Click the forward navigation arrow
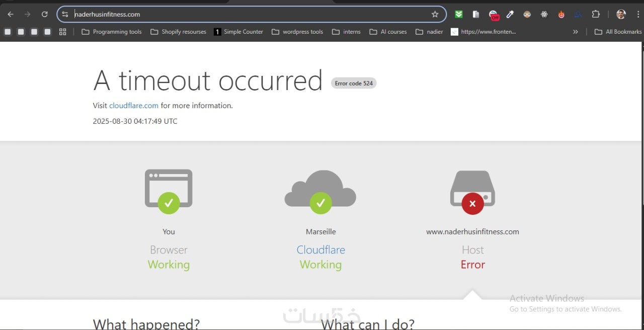644x330 pixels. pos(28,15)
